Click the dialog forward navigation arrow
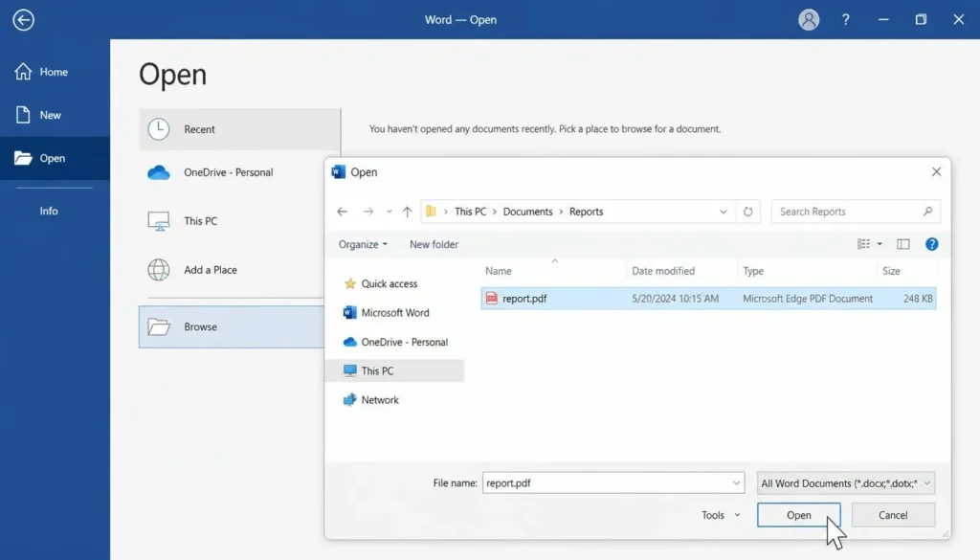The image size is (980, 560). coord(368,212)
